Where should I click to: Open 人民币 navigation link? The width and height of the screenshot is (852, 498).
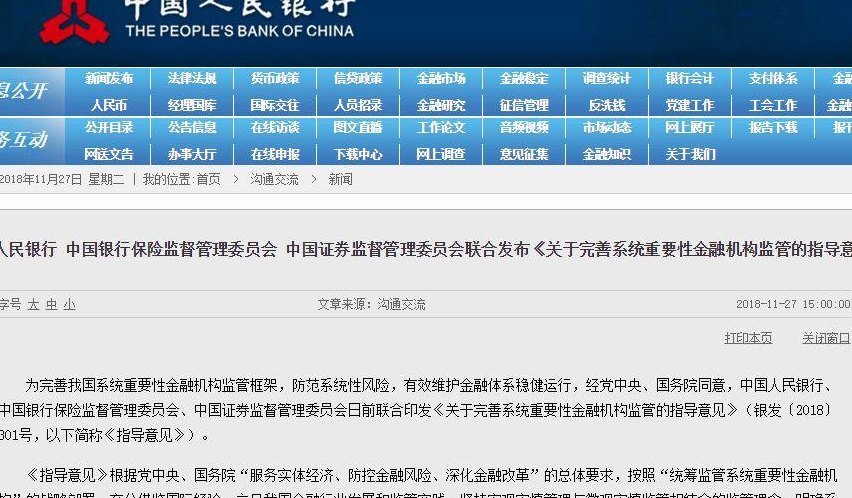point(109,105)
